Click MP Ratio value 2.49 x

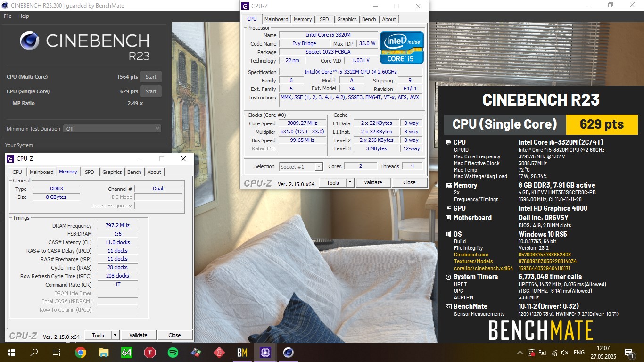click(135, 103)
